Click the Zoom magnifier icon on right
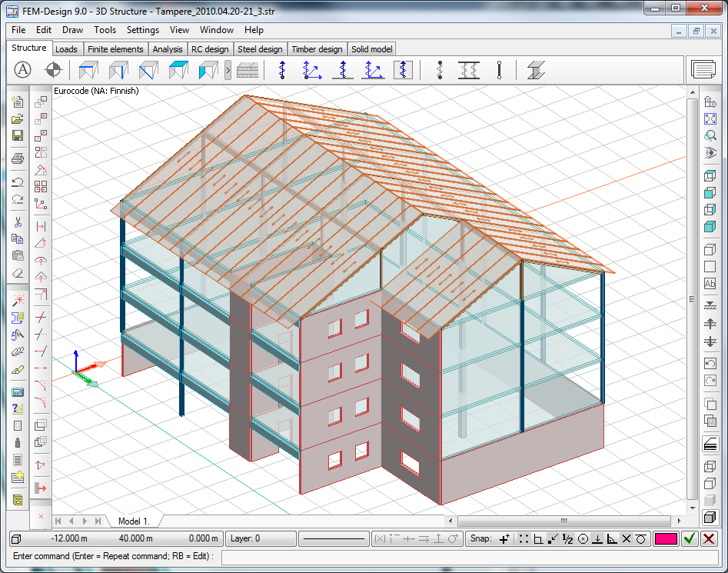The image size is (728, 573). coord(710,135)
